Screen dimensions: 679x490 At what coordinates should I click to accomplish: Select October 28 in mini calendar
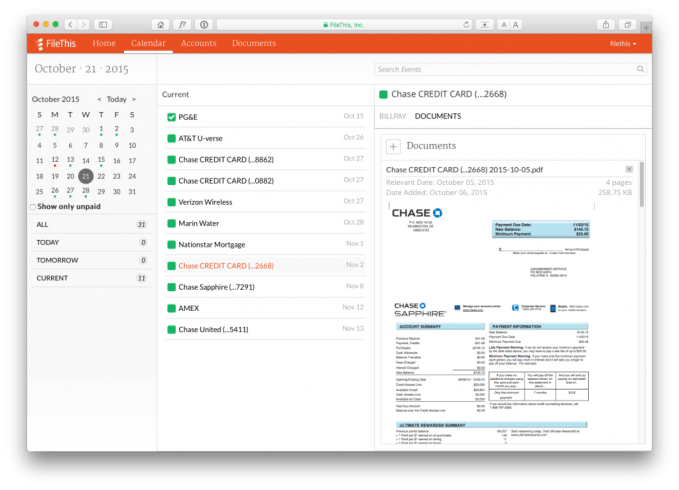[x=86, y=191]
